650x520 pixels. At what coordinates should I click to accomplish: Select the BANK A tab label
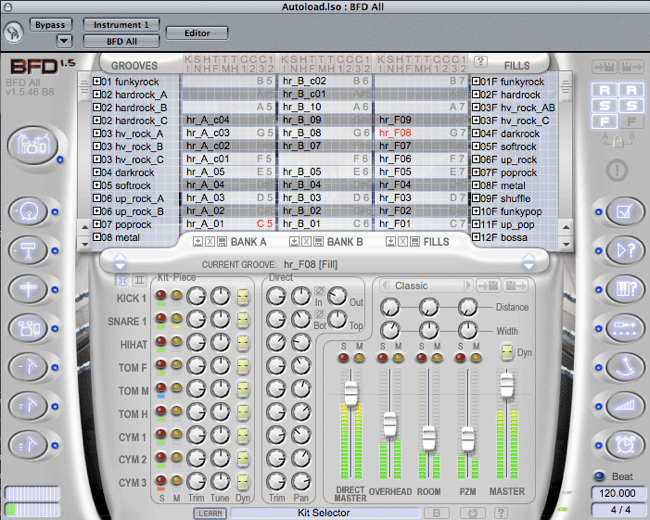coord(248,242)
